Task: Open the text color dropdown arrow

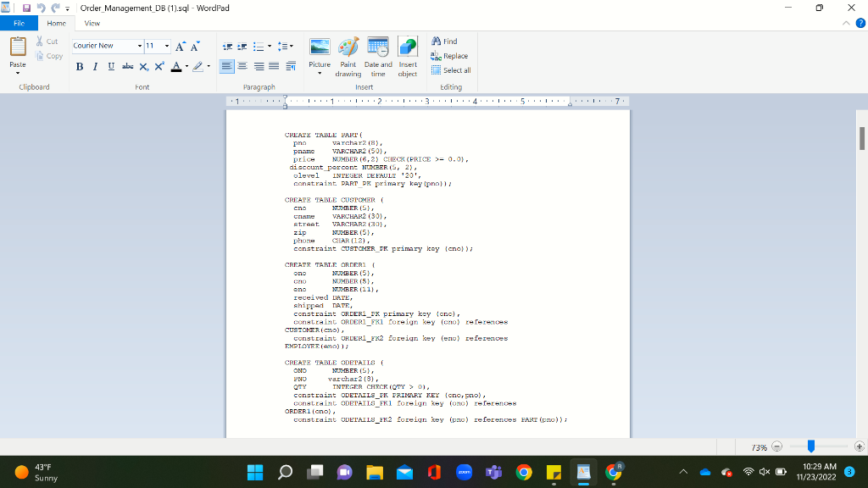Action: pyautogui.click(x=187, y=66)
